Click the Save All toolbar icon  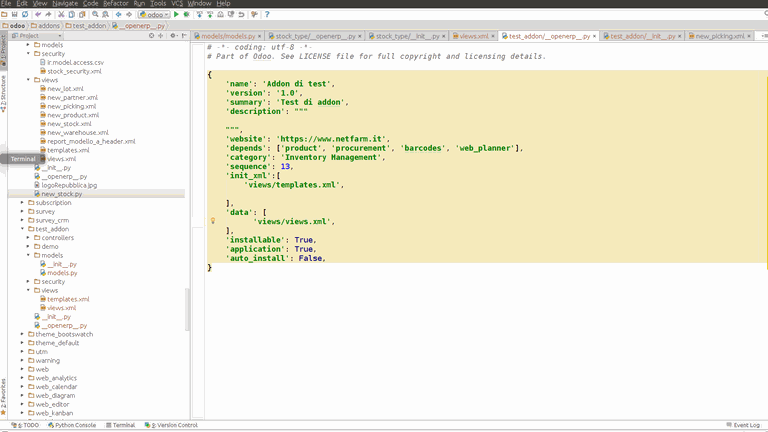click(x=15, y=14)
